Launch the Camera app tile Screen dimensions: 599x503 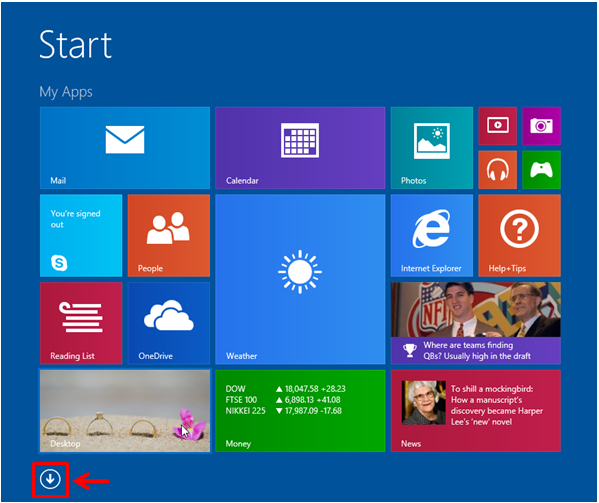point(541,126)
